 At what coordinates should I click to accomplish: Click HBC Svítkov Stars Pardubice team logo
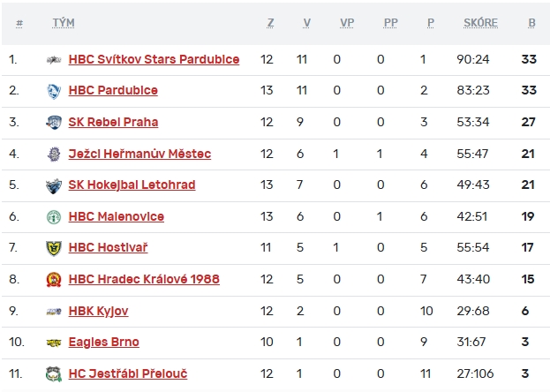[53, 60]
